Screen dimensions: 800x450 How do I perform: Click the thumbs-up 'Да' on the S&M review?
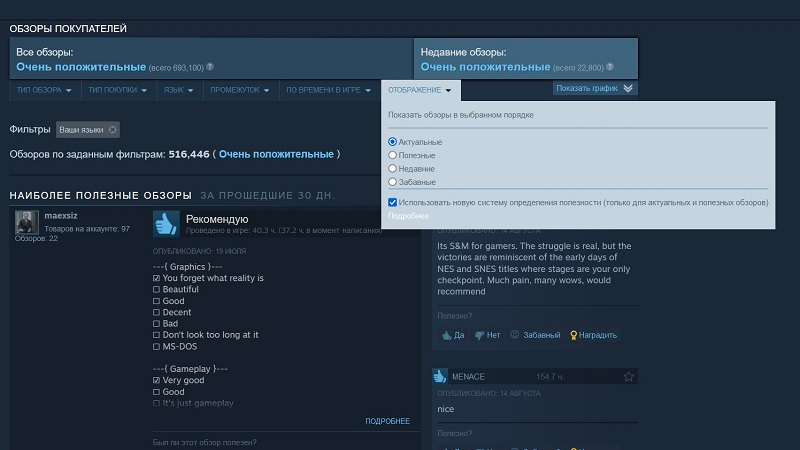click(453, 335)
